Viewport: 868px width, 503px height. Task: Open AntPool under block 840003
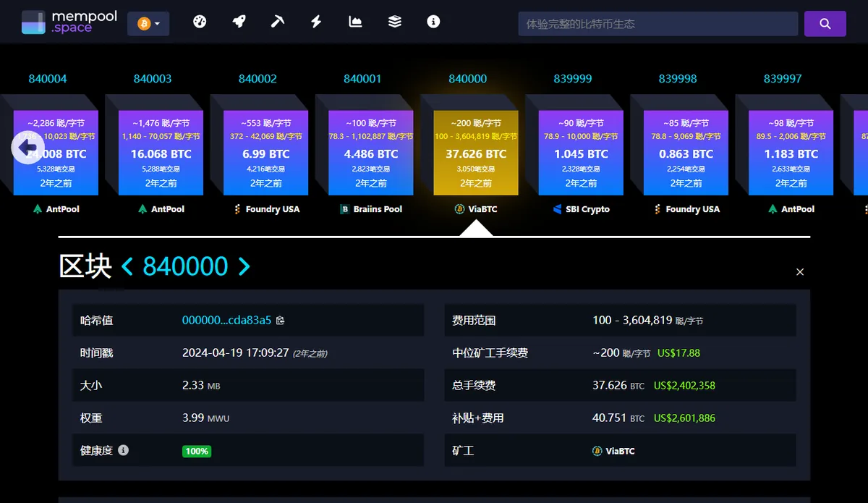pos(161,209)
